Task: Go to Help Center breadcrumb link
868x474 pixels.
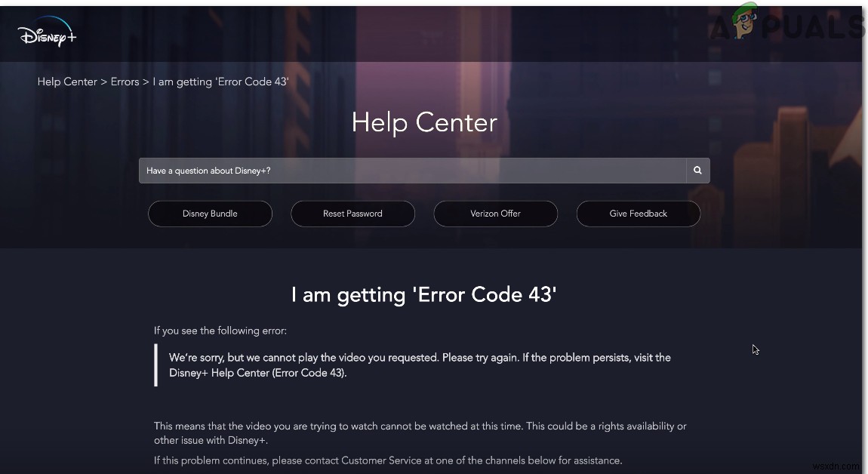Action: pos(67,82)
